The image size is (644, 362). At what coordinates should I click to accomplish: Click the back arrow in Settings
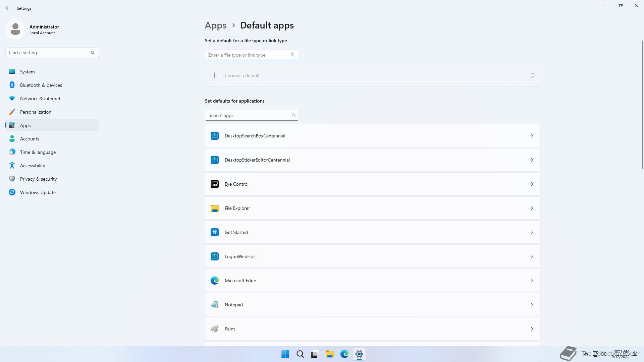(x=8, y=8)
